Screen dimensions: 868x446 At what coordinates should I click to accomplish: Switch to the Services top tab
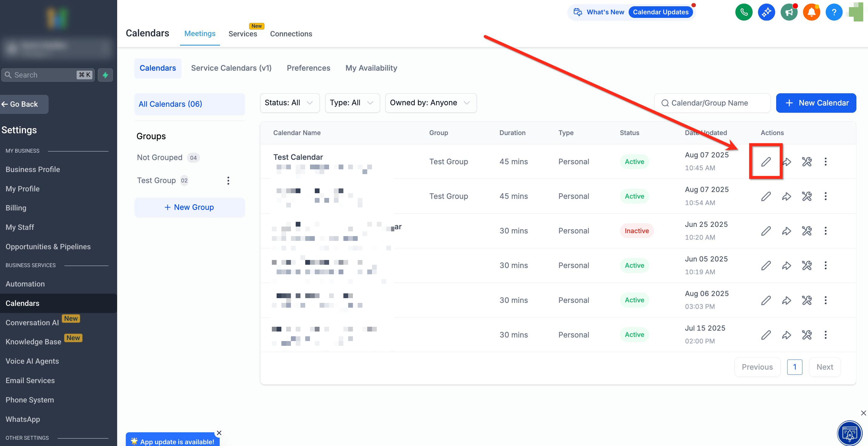tap(243, 34)
